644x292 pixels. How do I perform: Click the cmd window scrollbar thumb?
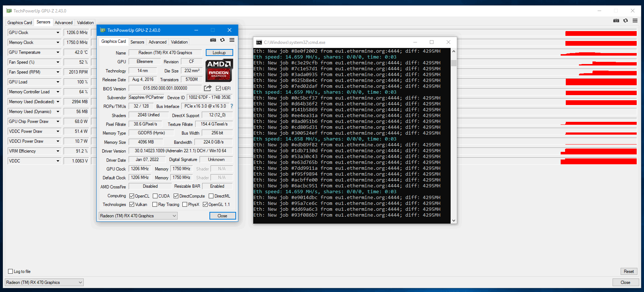coord(454,63)
